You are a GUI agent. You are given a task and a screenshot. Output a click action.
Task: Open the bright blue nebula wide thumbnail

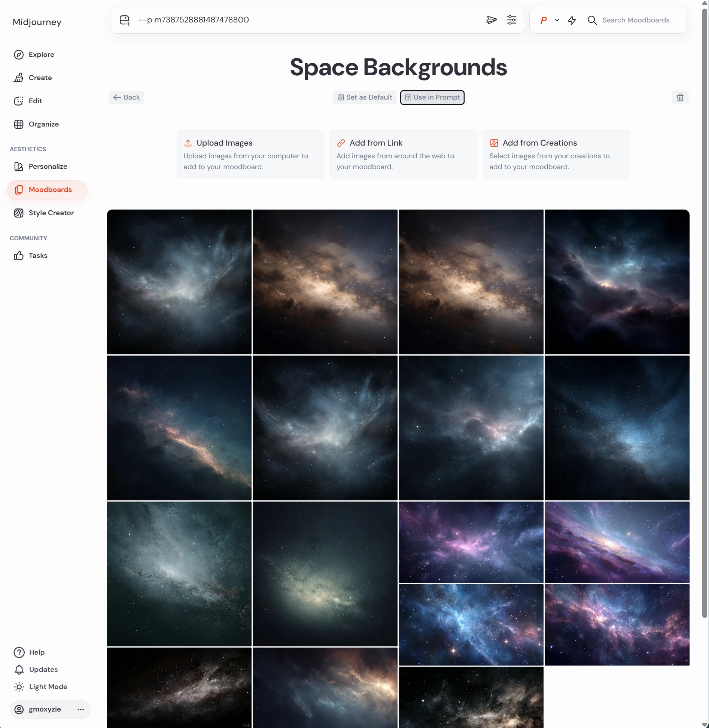pyautogui.click(x=471, y=625)
